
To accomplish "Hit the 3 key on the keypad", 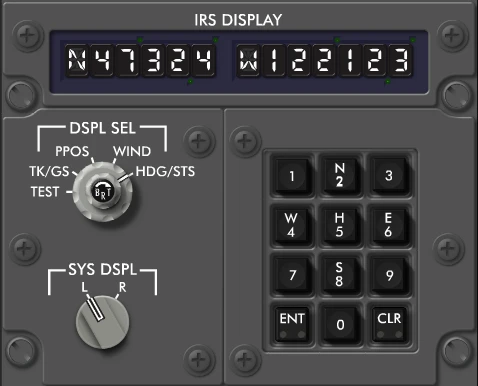I will click(x=389, y=176).
